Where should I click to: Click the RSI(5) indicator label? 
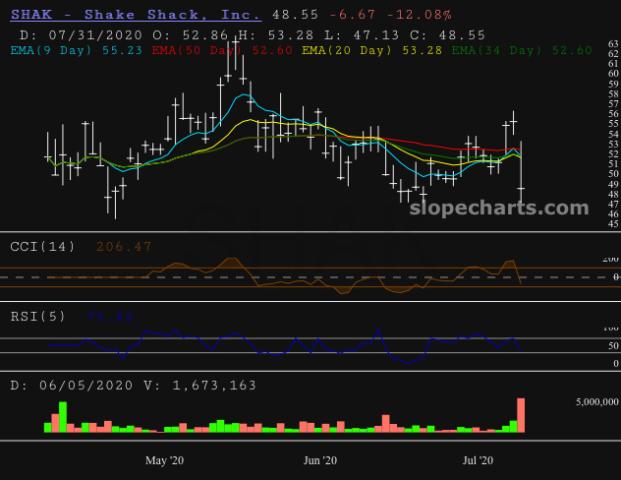click(38, 316)
